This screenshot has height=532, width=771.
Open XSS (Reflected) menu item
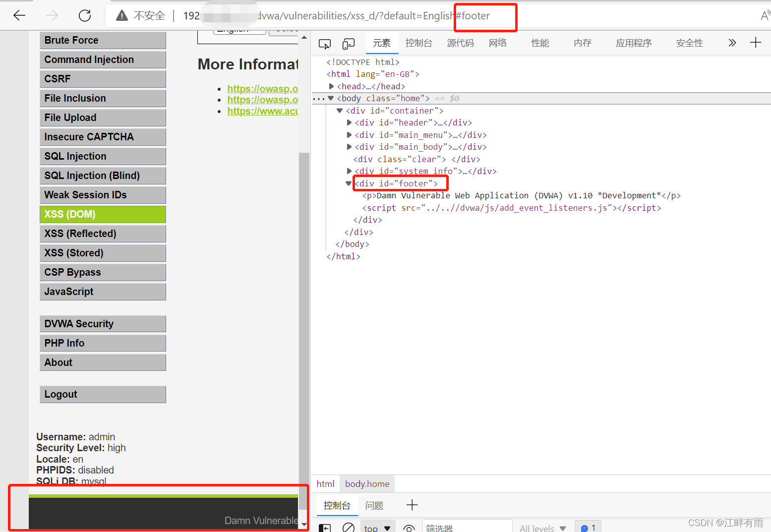[x=103, y=234]
